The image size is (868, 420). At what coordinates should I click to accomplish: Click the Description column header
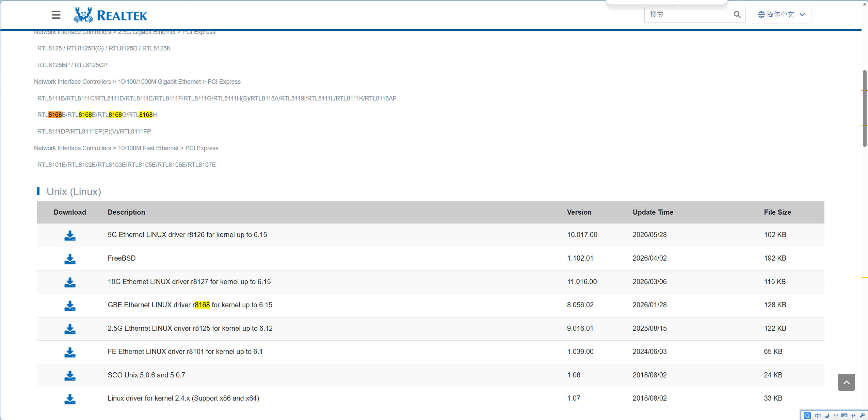[x=126, y=212]
